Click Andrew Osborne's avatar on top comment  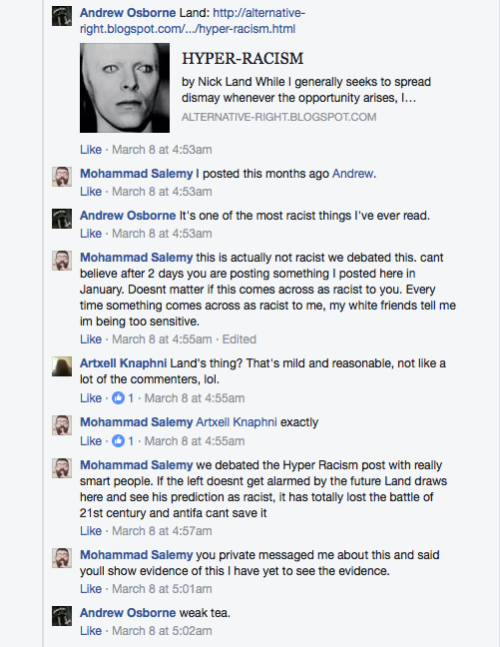62,16
